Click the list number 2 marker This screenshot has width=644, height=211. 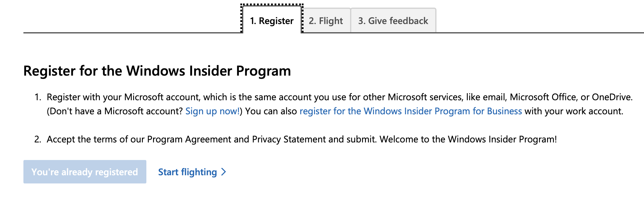coord(38,139)
